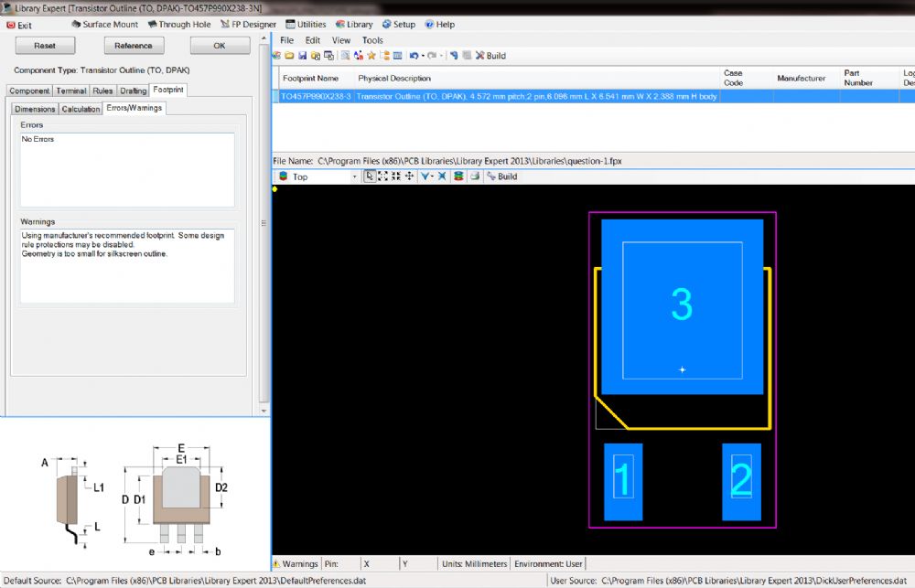Click the pan move arrows icon

point(408,176)
